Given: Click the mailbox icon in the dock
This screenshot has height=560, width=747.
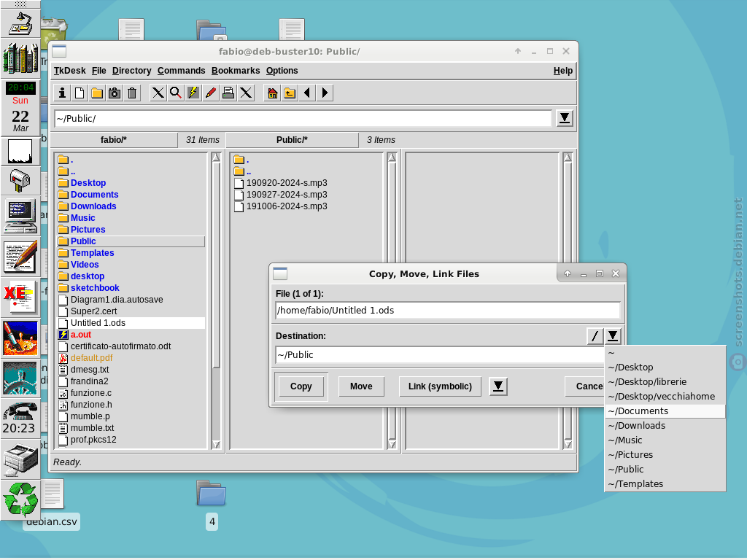Looking at the screenshot, I should click(x=20, y=181).
